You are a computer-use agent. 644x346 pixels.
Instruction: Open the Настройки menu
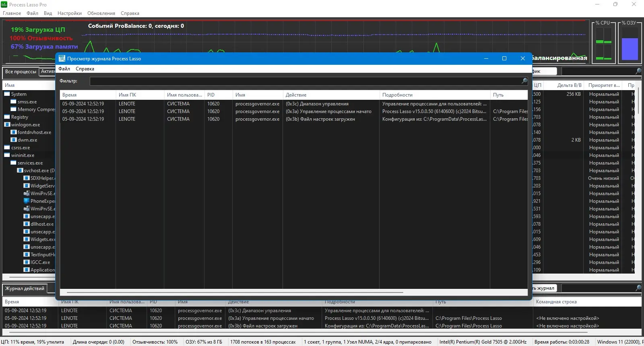[70, 13]
